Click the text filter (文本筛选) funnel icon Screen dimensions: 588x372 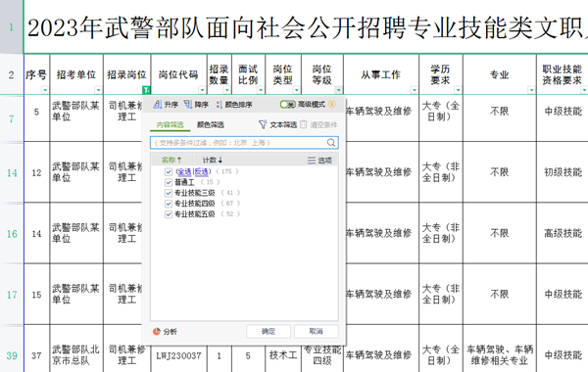[x=263, y=124]
